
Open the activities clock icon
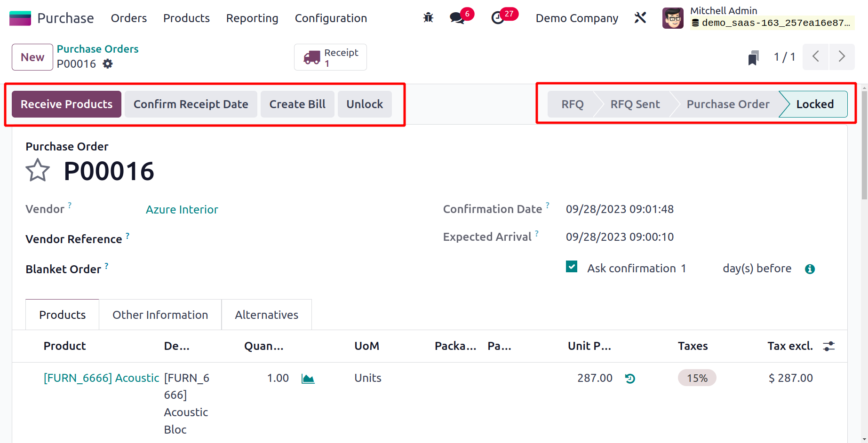498,18
